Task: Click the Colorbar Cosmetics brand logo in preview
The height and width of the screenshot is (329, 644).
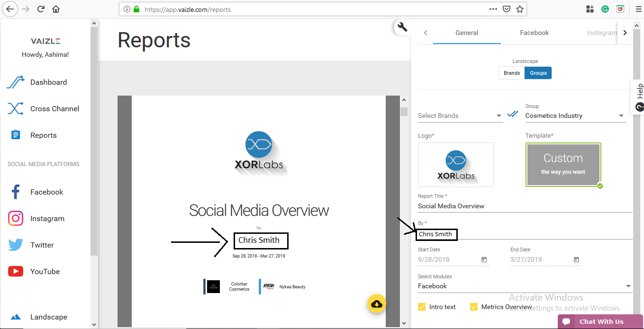Action: (x=213, y=286)
